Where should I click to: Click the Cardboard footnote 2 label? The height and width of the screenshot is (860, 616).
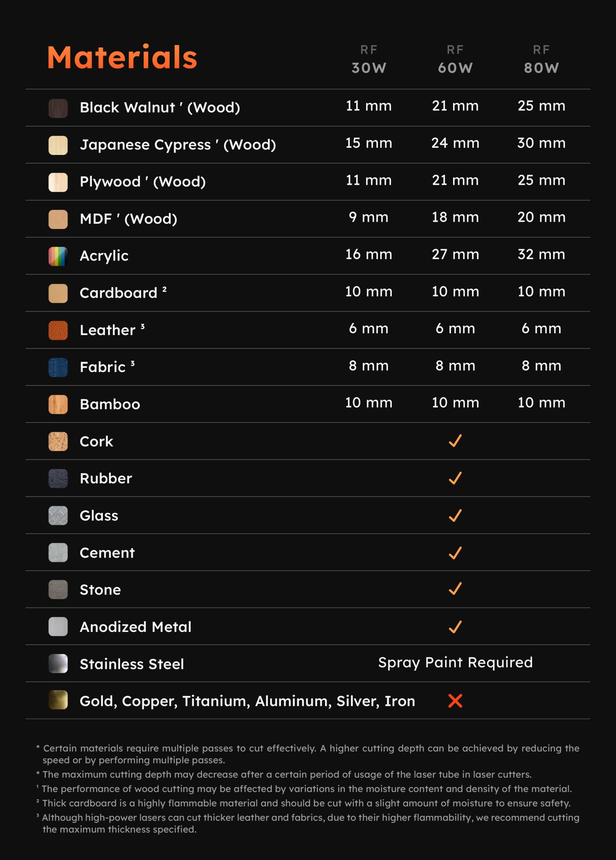[x=123, y=293]
